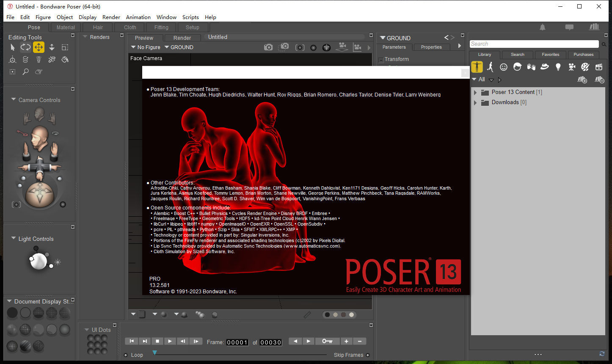Screen dimensions: 612x364
Task: Select the Translate In/Out up-down arrow tool
Action: click(x=52, y=47)
